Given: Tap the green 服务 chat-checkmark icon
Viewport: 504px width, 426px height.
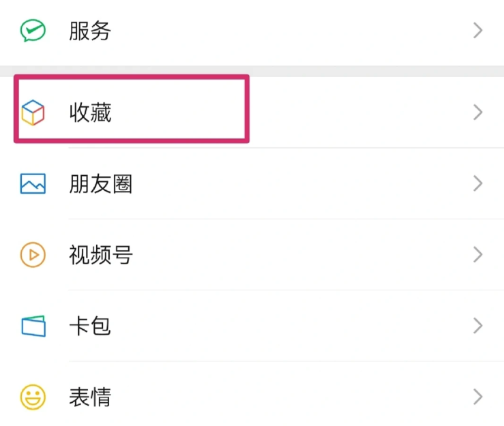Looking at the screenshot, I should 33,31.
